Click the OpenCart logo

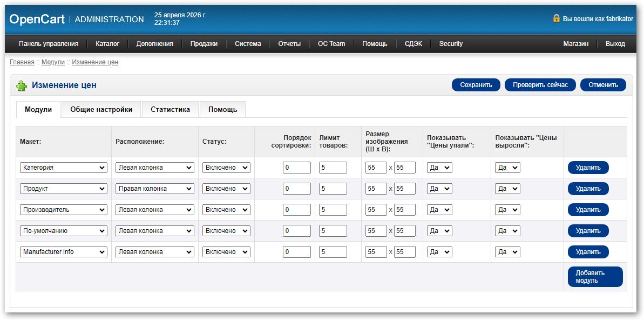click(x=37, y=19)
